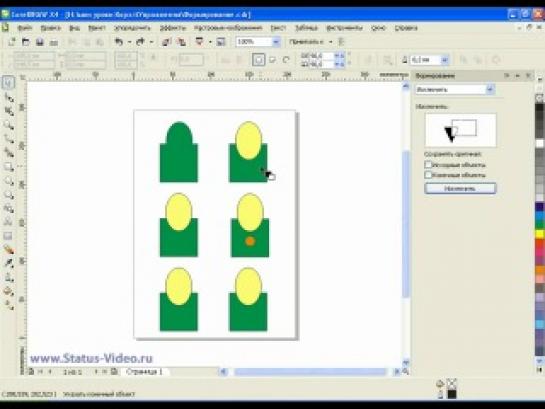Activate the Zoom tool in the toolbox
Viewport: 545px width, 409px height.
click(x=9, y=125)
